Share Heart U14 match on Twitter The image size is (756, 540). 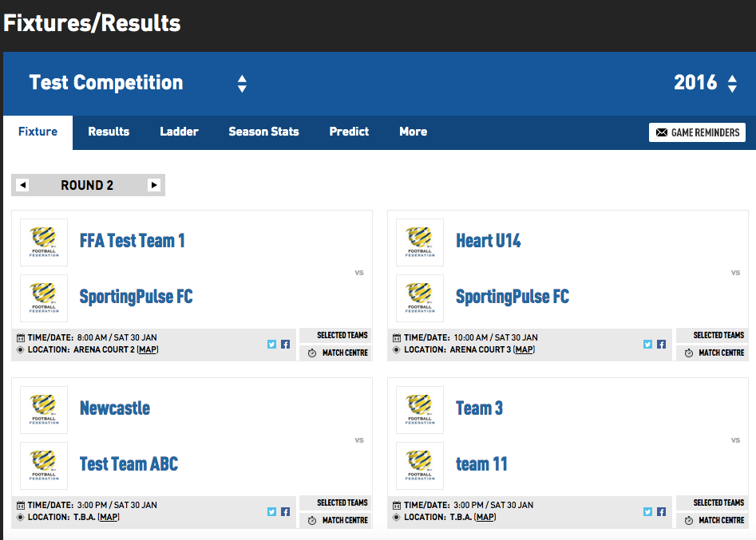[x=647, y=344]
